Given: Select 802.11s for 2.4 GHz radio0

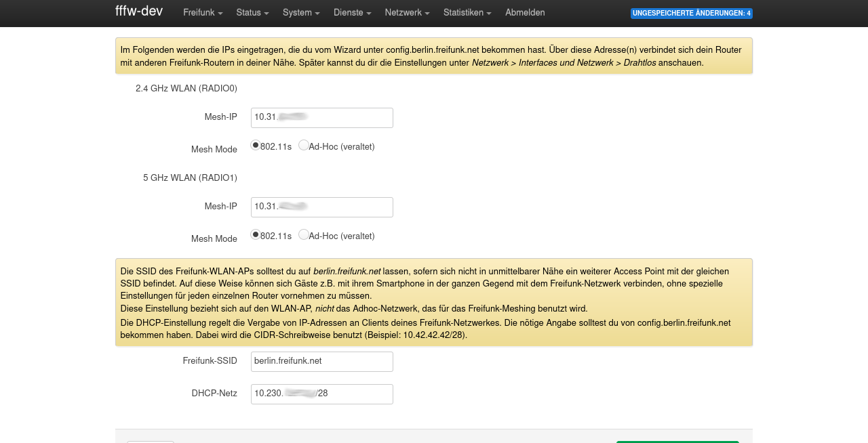Looking at the screenshot, I should 256,145.
